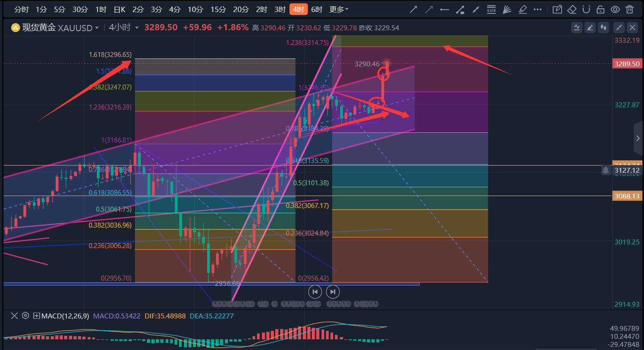The image size is (644, 350).
Task: Toggle the magnet snap tool
Action: coord(587,9)
